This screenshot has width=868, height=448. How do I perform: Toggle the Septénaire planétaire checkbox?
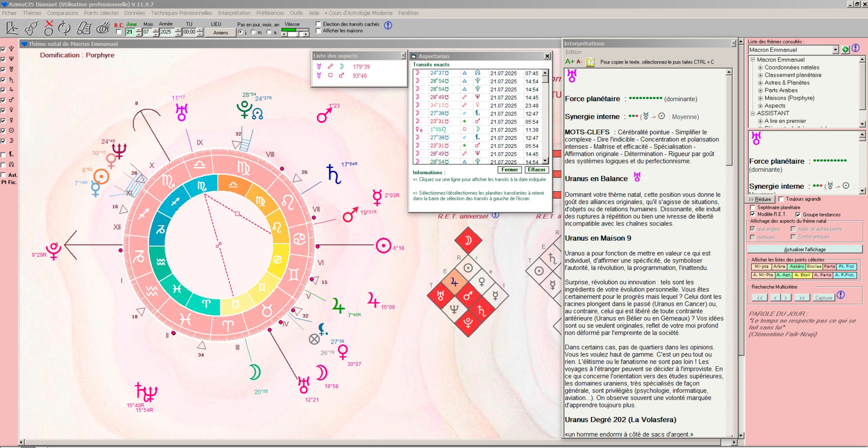(x=753, y=207)
